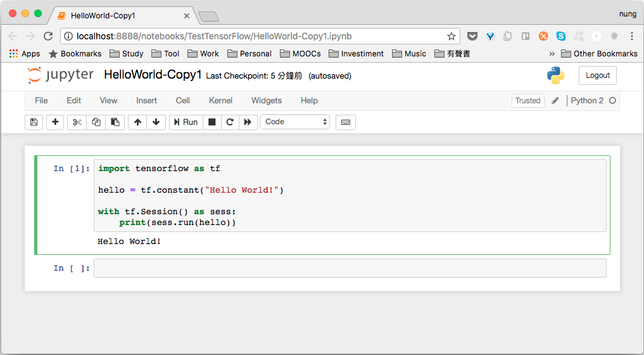Open the Music bookmarks folder
644x355 pixels.
tap(409, 54)
